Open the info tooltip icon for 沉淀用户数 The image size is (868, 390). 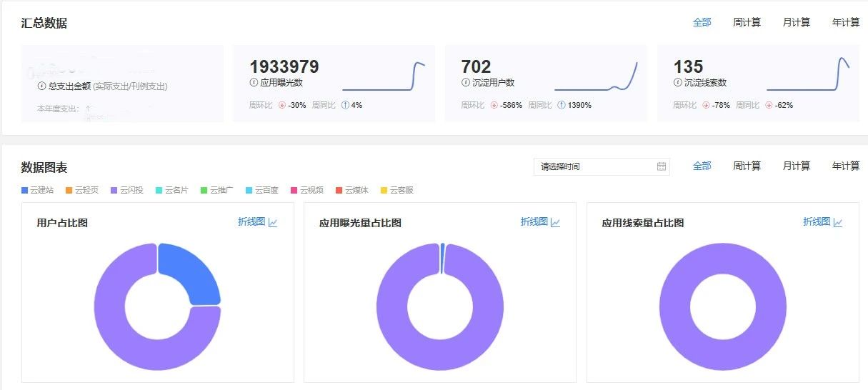(466, 83)
